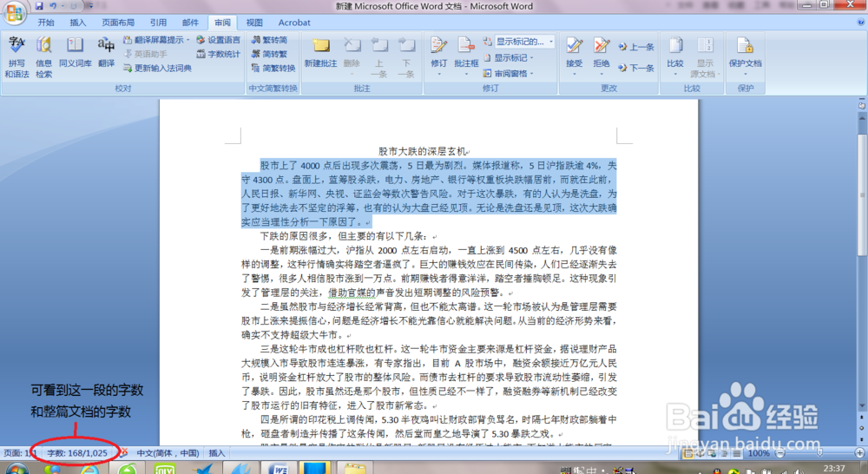Open the Windows Start button

point(16,470)
